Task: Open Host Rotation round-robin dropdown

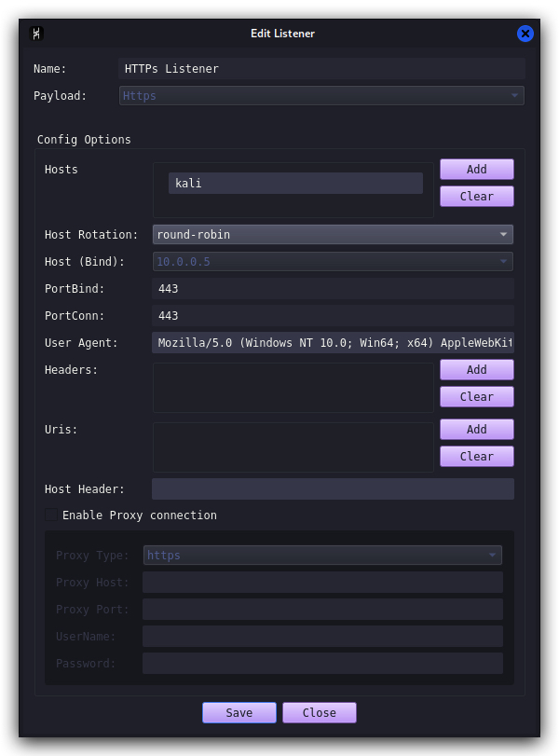Action: point(333,234)
